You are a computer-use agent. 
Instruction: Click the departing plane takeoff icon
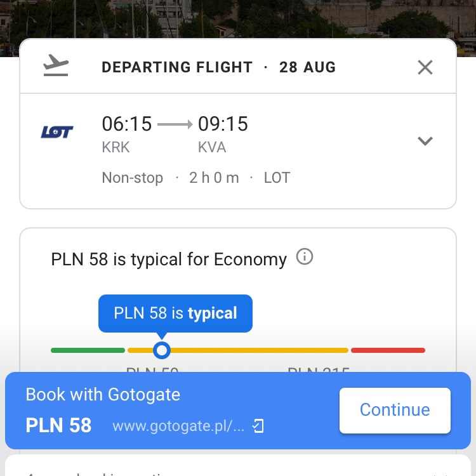coord(56,65)
